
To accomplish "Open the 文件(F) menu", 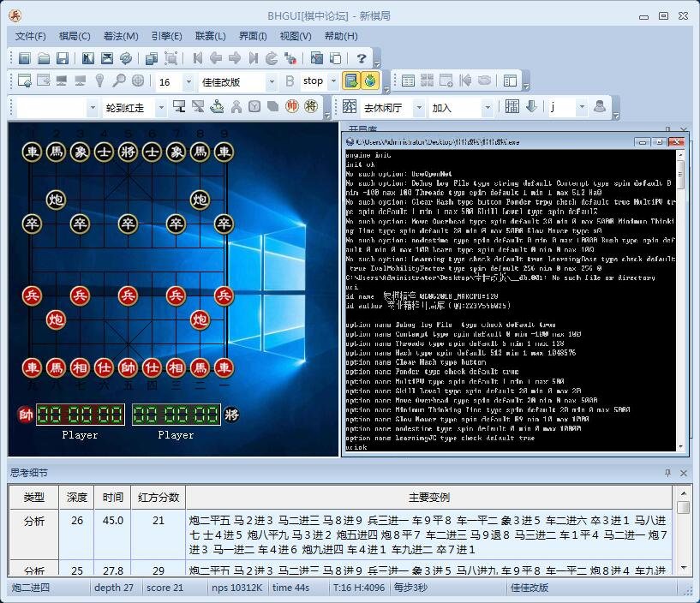I will point(30,36).
